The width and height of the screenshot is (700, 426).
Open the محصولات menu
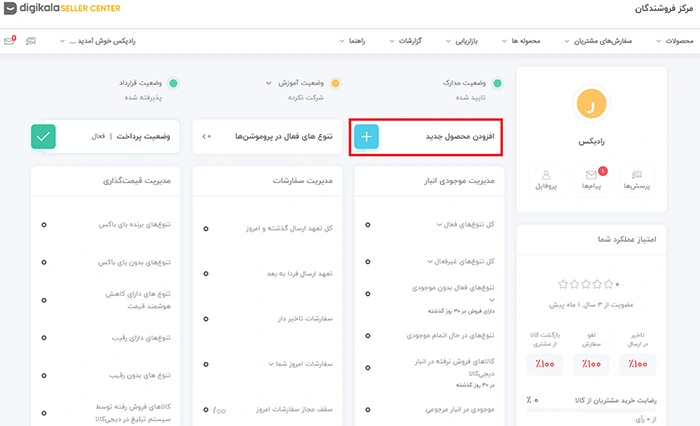[x=675, y=41]
